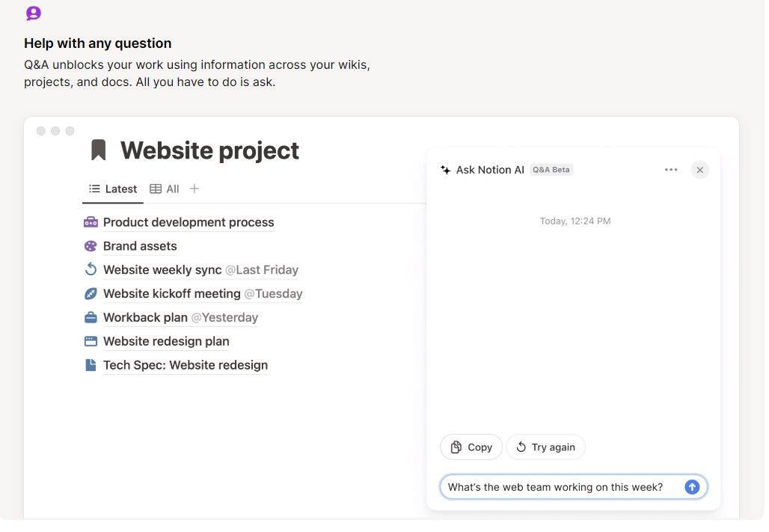The width and height of the screenshot is (769, 532).
Task: Open the three-dot more options menu
Action: (671, 170)
